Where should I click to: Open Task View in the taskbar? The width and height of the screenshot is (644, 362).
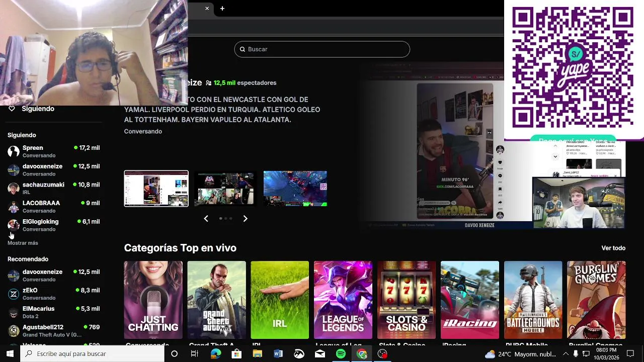coord(195,354)
